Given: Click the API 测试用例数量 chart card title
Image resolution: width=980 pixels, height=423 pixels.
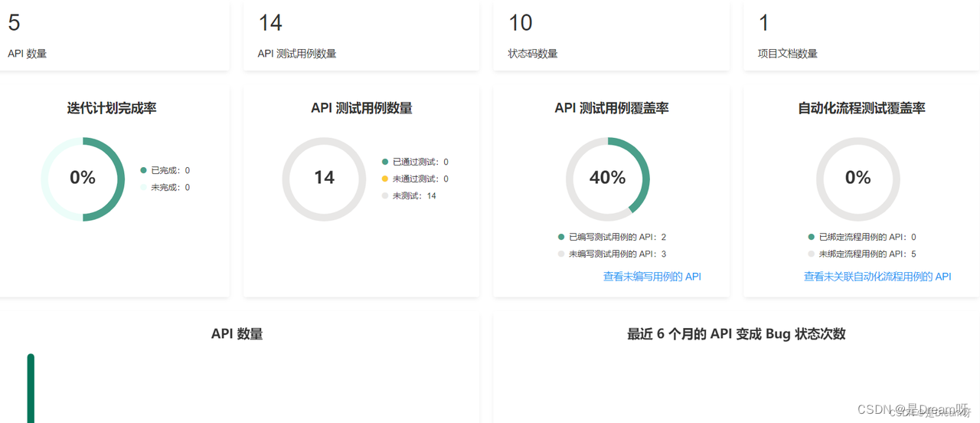Looking at the screenshot, I should [361, 108].
